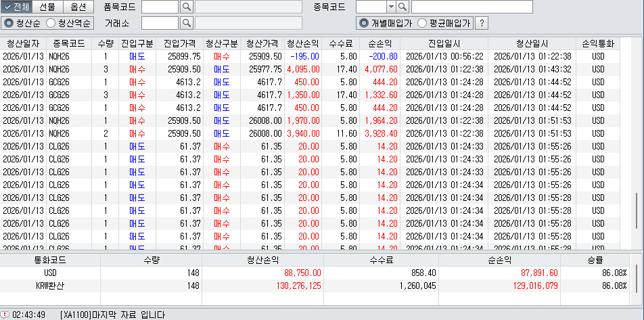Click the search icon next to 품목코드
This screenshot has width=644, height=320.
pos(187,7)
